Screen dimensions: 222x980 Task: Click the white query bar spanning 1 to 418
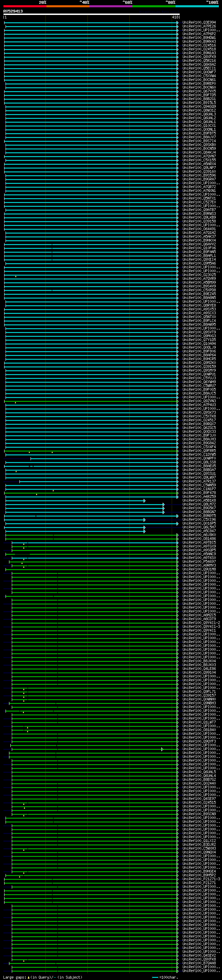(x=92, y=15)
